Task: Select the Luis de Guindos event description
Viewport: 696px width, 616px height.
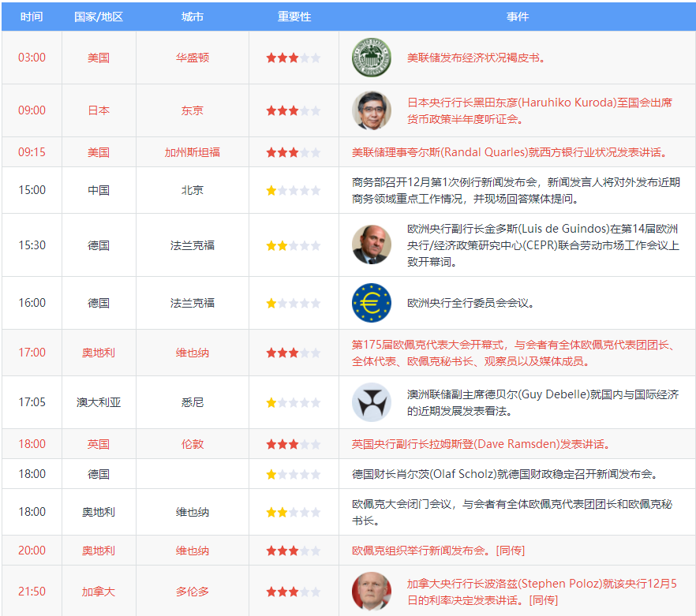Action: pyautogui.click(x=543, y=245)
